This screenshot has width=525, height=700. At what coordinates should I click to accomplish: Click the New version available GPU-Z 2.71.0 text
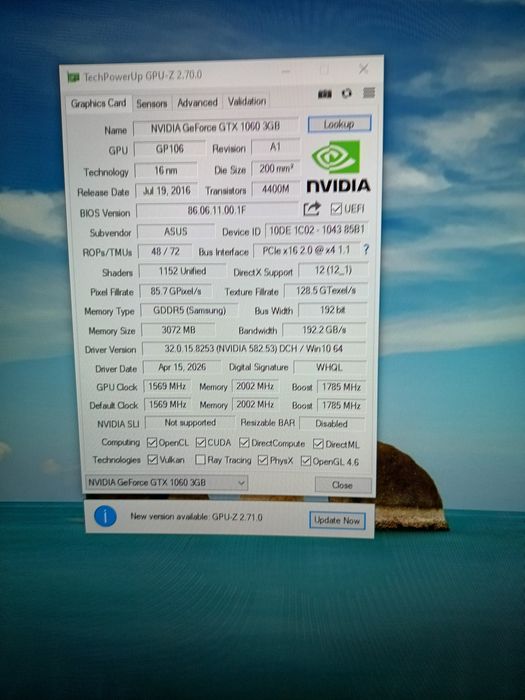[x=196, y=517]
